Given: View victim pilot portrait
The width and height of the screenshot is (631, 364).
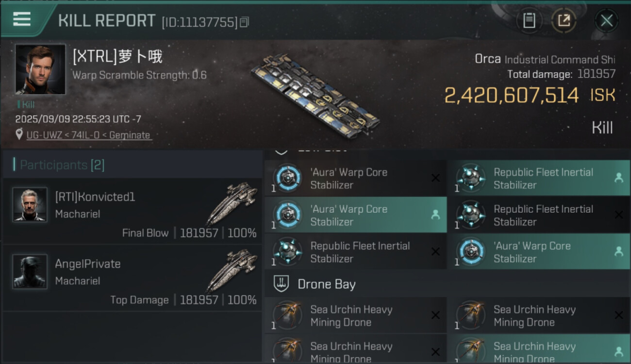Looking at the screenshot, I should tap(40, 69).
